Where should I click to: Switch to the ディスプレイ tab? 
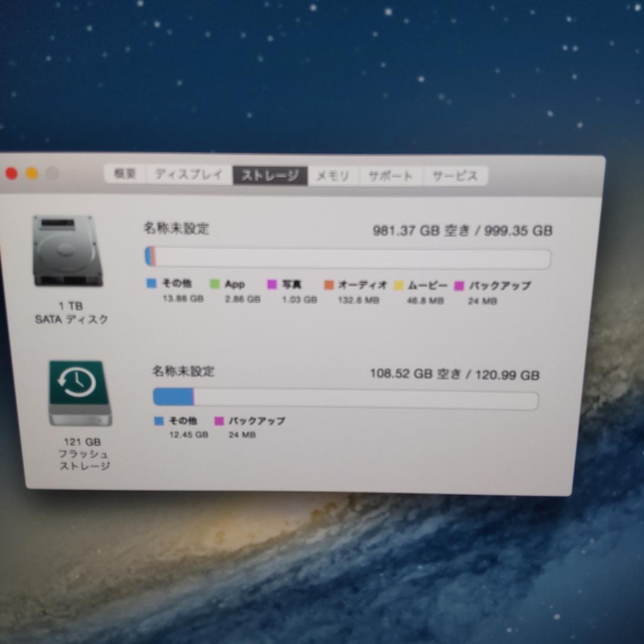(188, 174)
